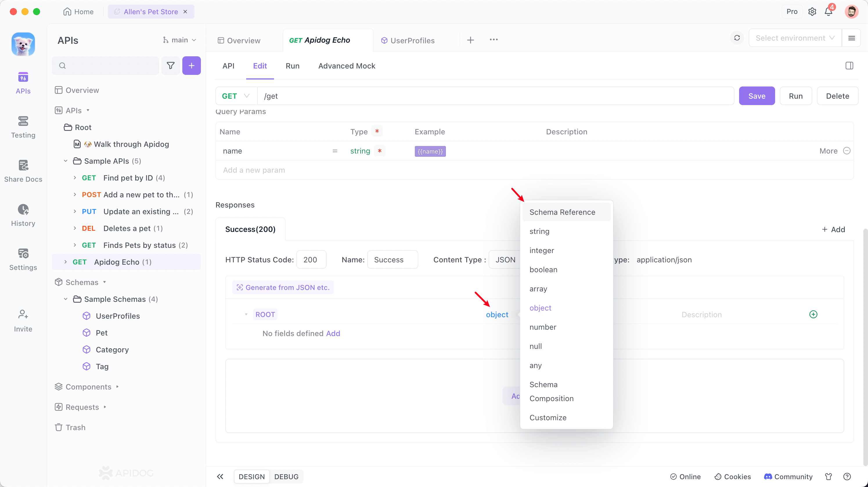The height and width of the screenshot is (487, 868).
Task: Click the Save button
Action: (x=757, y=96)
